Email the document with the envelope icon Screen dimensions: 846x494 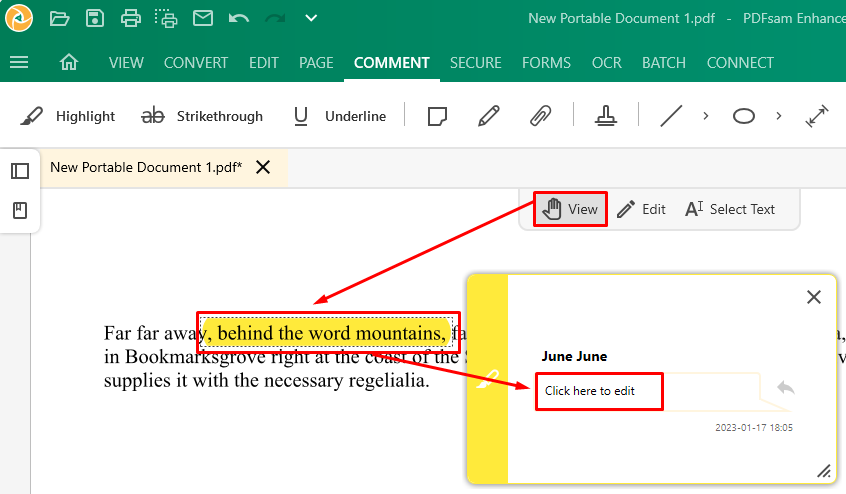click(203, 18)
